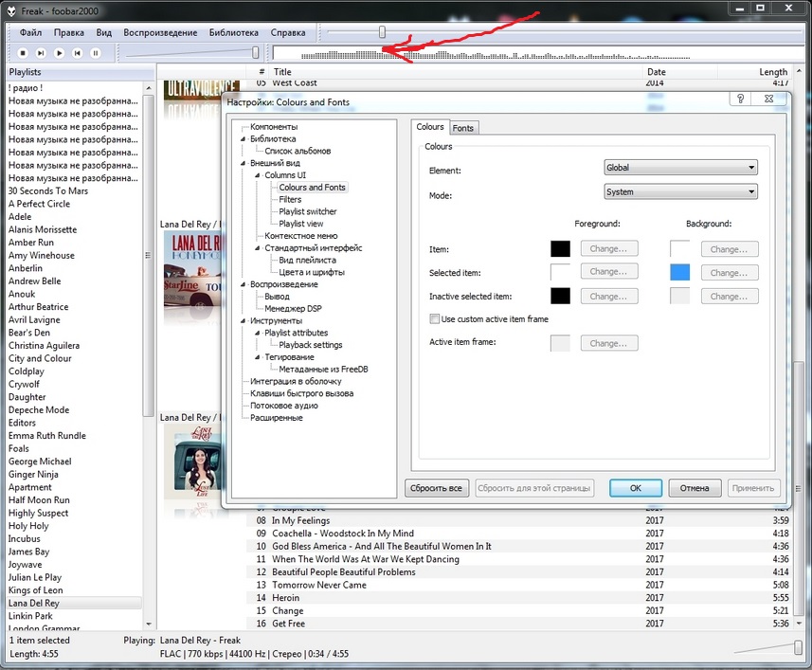This screenshot has width=812, height=670.
Task: Collapse the Внешний вид tree node
Action: pyautogui.click(x=243, y=163)
